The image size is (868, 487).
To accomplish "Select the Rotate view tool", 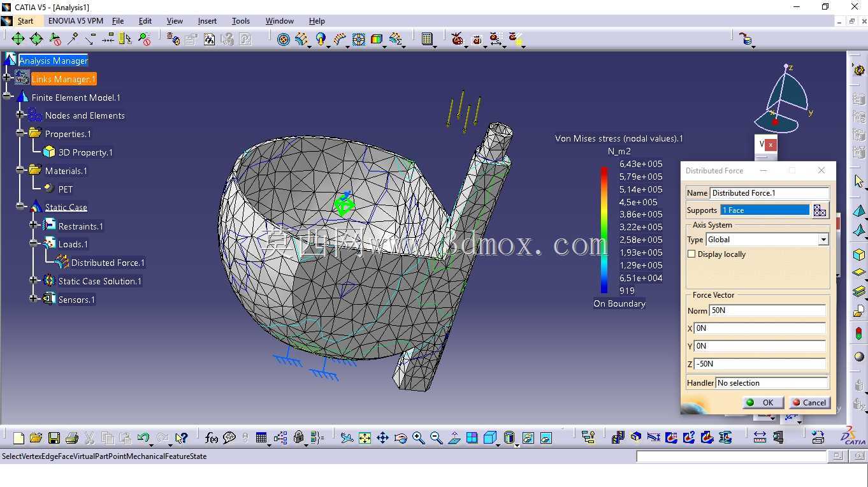I will point(400,438).
